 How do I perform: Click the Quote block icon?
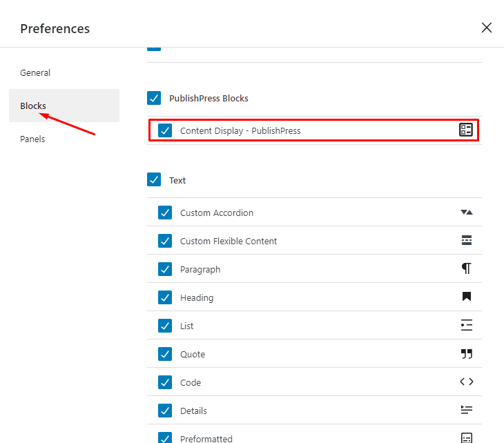(467, 354)
